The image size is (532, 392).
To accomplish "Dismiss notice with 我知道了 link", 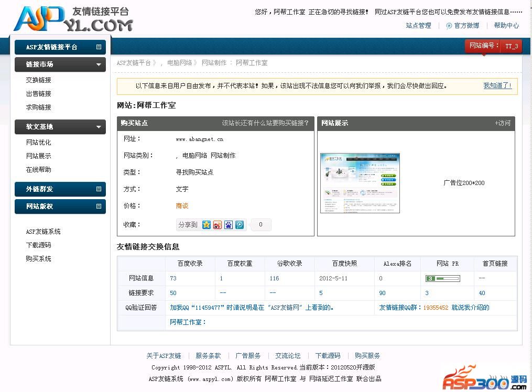I will coord(497,85).
